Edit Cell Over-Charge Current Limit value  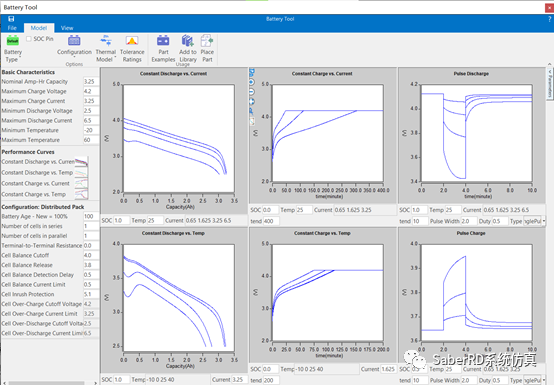point(91,314)
